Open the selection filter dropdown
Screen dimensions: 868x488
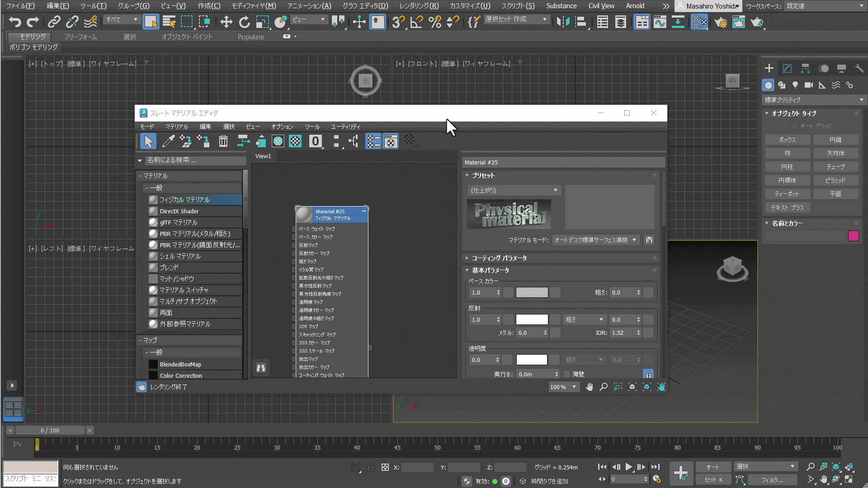click(122, 19)
